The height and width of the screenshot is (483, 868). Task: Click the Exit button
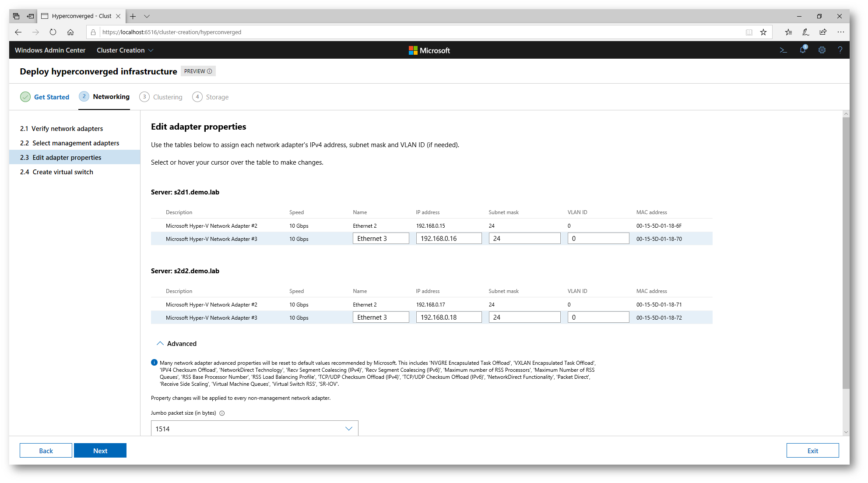812,451
